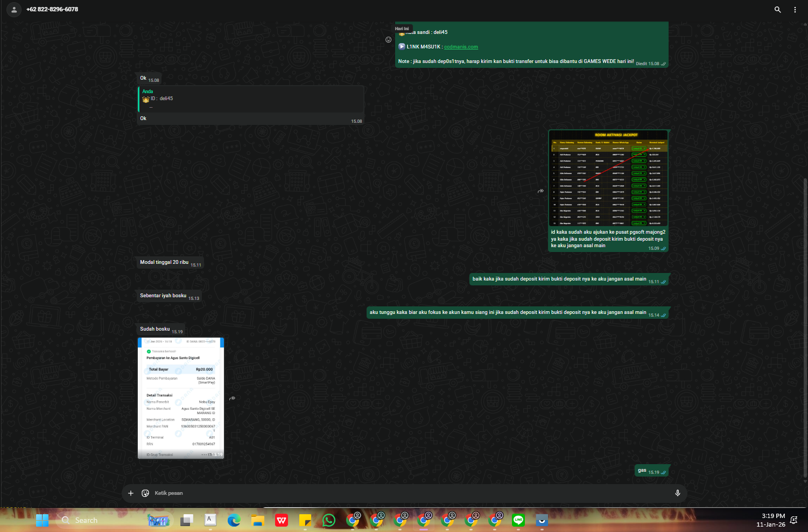
Task: Forward the DANA payment receipt image
Action: point(232,398)
